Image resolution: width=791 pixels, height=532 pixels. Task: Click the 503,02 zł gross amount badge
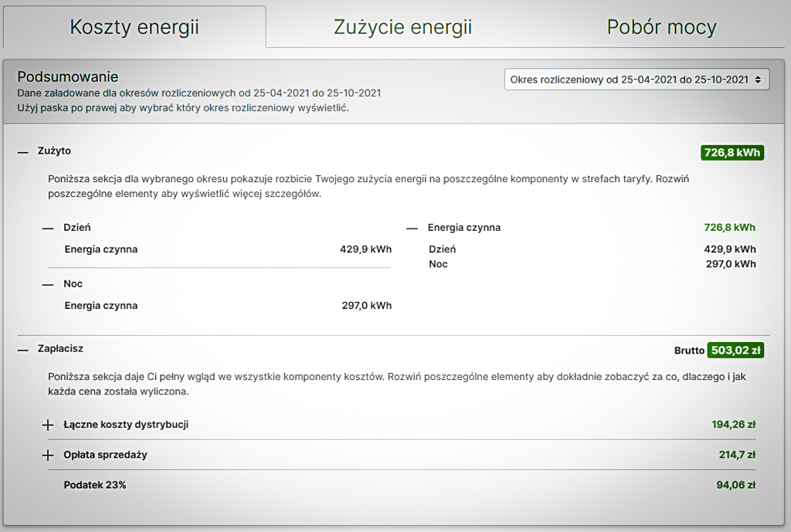(735, 351)
